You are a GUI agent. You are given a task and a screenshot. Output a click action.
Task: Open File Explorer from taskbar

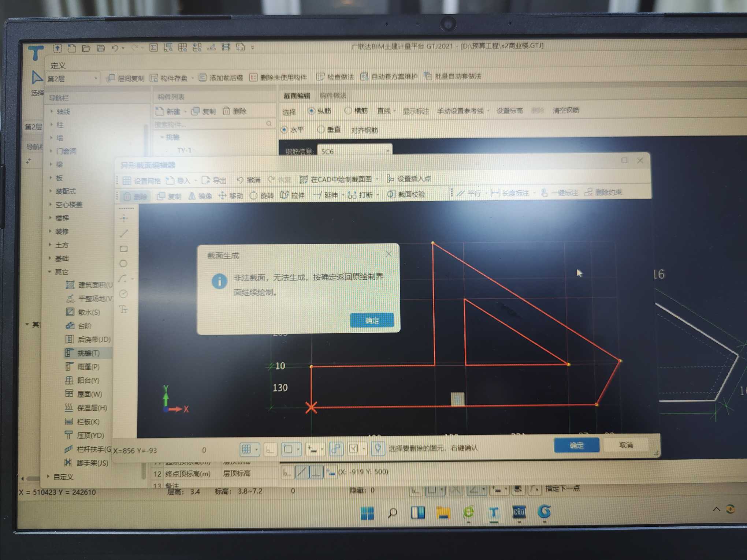[x=443, y=512]
